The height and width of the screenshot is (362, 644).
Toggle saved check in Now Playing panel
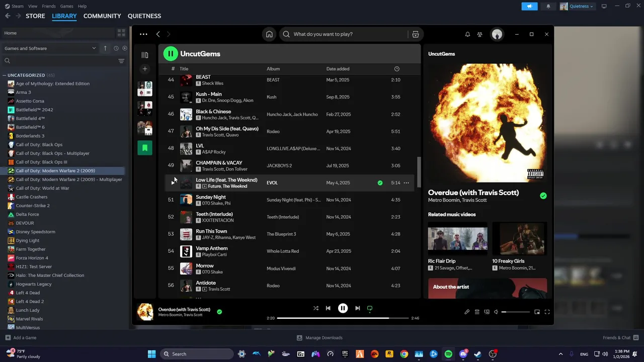tap(543, 196)
